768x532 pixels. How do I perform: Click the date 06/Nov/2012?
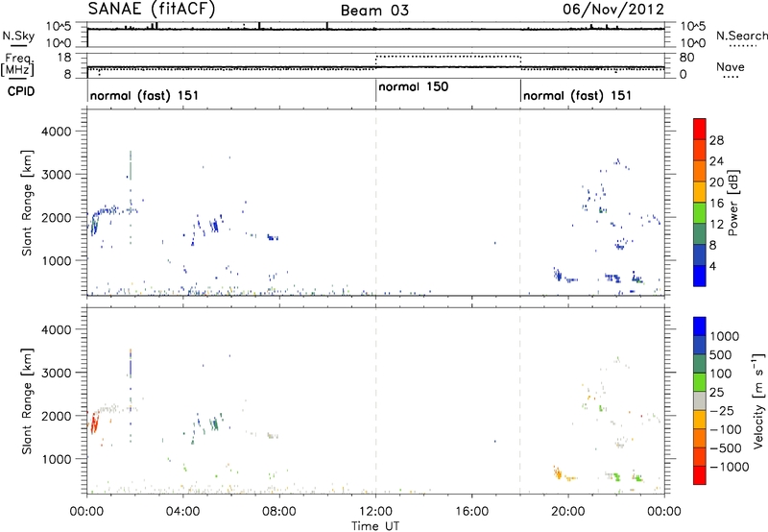pos(613,9)
